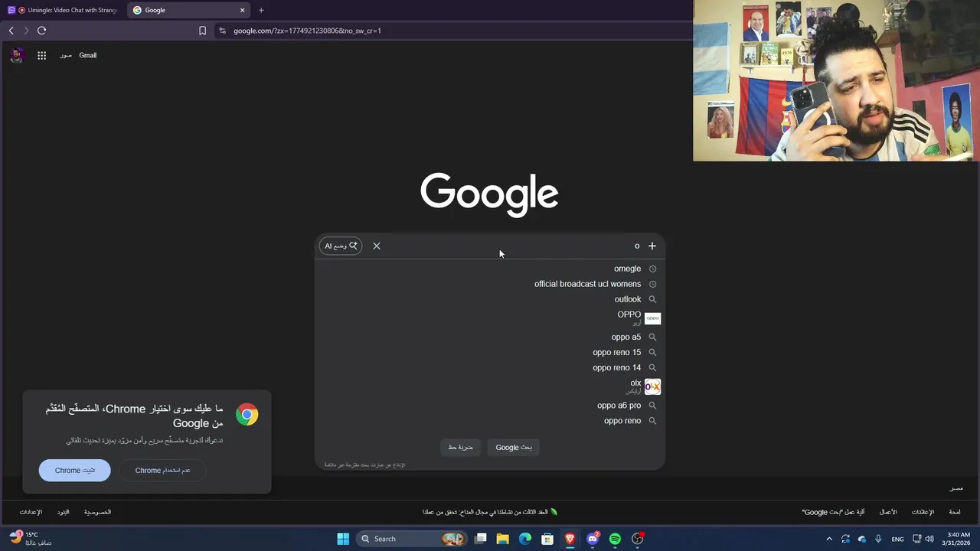Click the Google Search button
The height and width of the screenshot is (551, 980).
pyautogui.click(x=514, y=447)
